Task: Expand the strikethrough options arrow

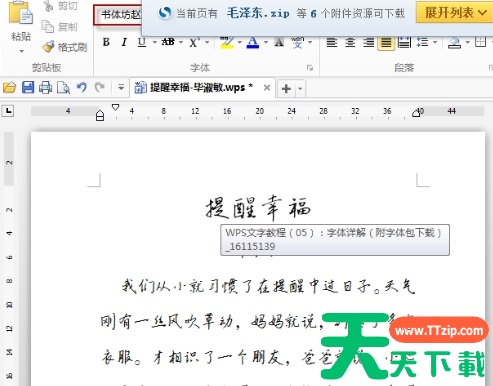Action: [x=181, y=42]
